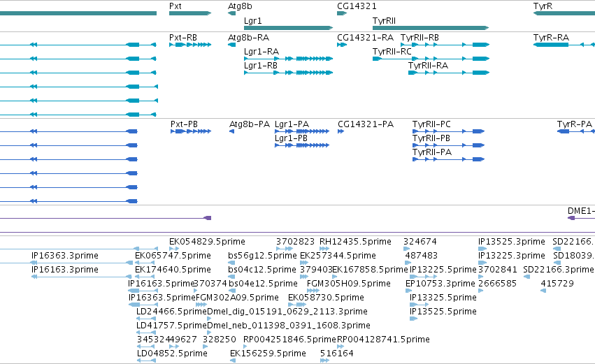This screenshot has height=364, width=595.
Task: Select the IP13225.5prime EST
Action: tap(423, 277)
